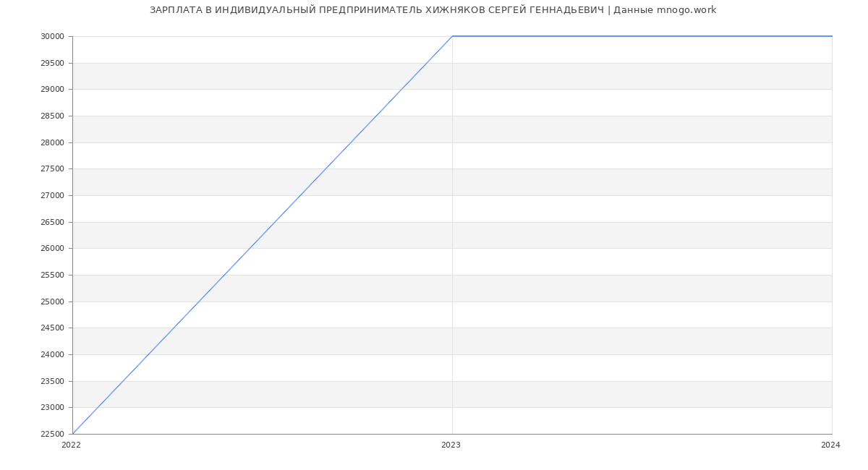Select the 26000 y-axis label
Image resolution: width=868 pixels, height=470 pixels.
[53, 249]
